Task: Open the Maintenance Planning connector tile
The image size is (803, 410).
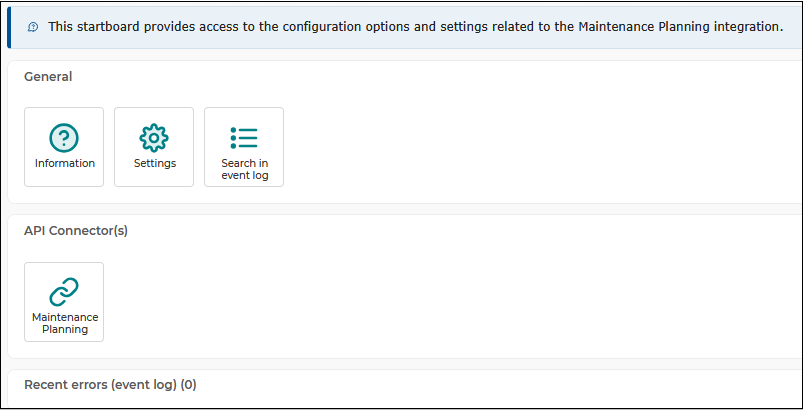Action: click(64, 302)
